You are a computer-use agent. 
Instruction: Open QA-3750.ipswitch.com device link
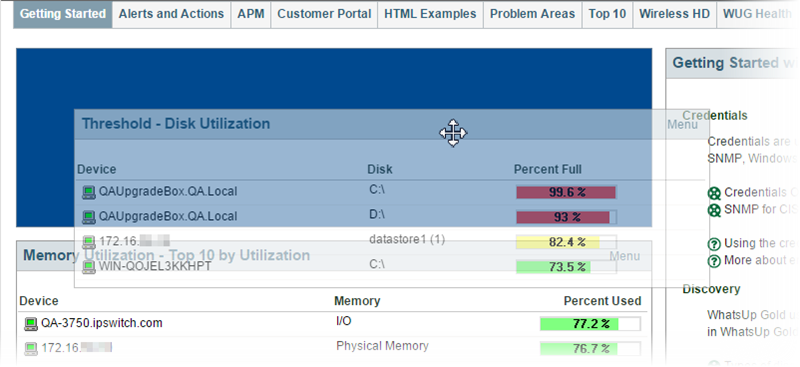[102, 323]
